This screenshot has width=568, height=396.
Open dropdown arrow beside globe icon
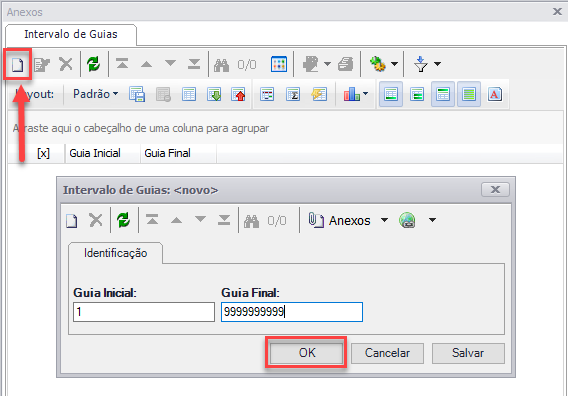(432, 220)
